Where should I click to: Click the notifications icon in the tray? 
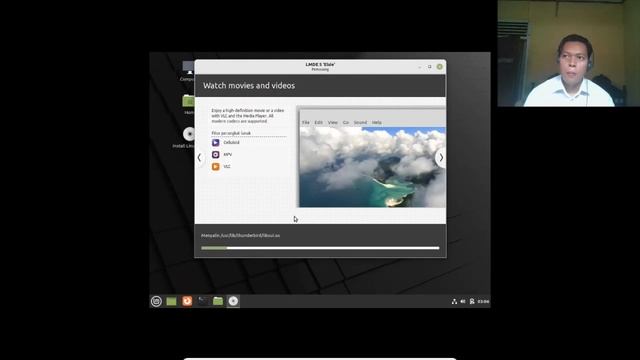472,302
